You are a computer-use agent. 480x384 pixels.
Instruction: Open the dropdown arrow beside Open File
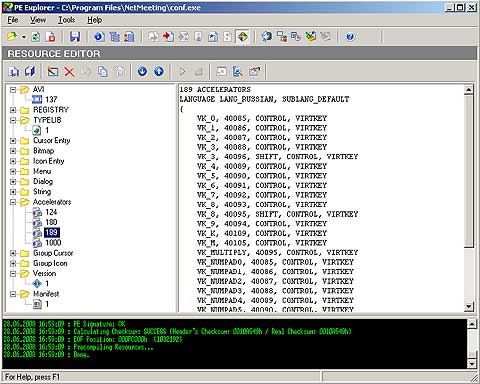click(24, 37)
